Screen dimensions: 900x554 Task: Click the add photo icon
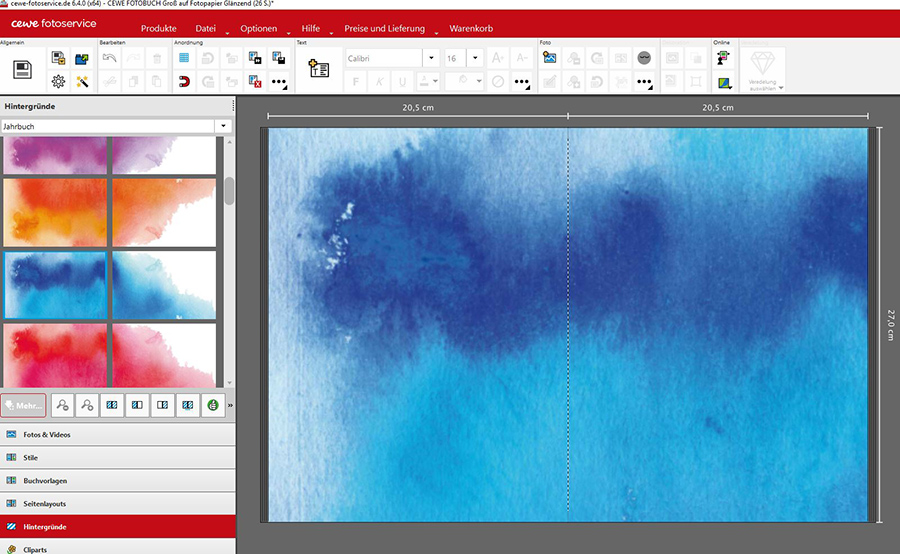tap(549, 58)
